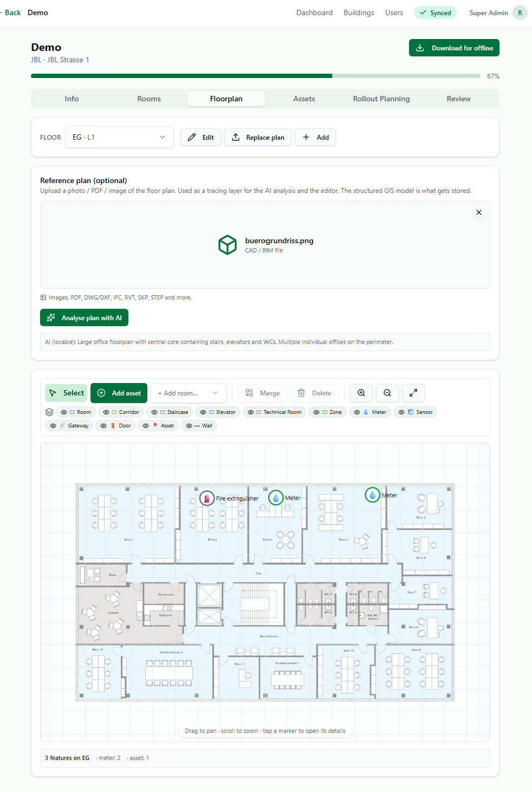Image resolution: width=532 pixels, height=792 pixels.
Task: Toggle visibility of Door layer
Action: pyautogui.click(x=116, y=425)
